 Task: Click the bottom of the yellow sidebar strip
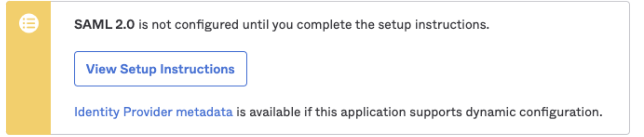click(29, 126)
